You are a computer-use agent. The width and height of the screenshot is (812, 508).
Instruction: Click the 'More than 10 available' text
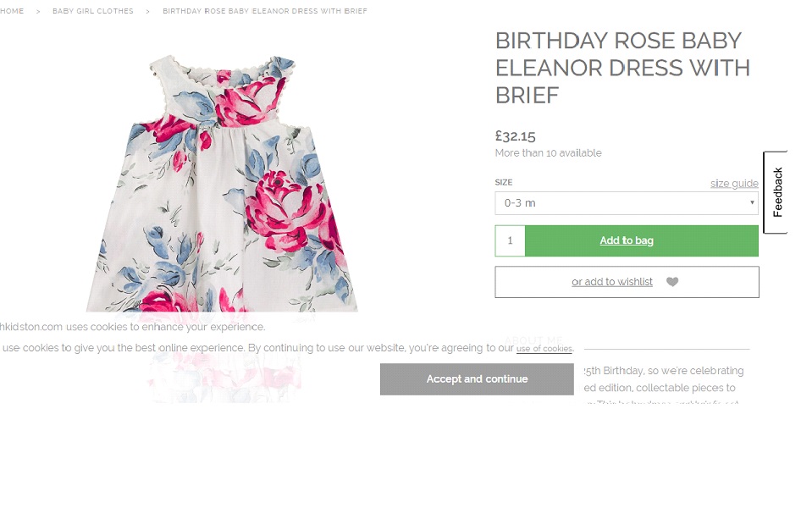pos(548,153)
